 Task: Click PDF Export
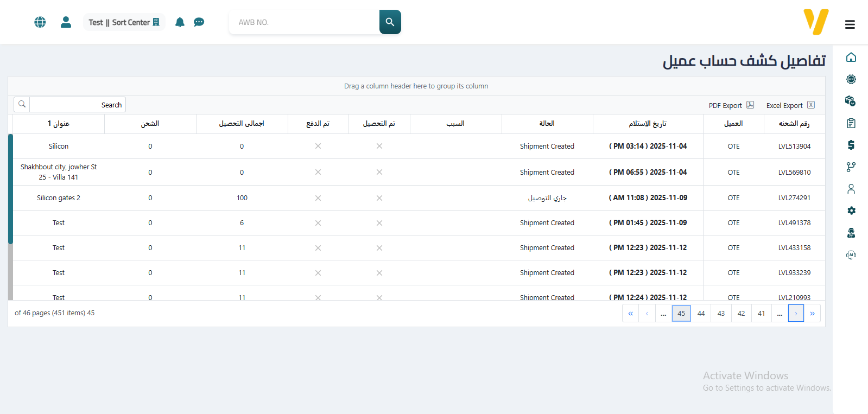coord(731,105)
